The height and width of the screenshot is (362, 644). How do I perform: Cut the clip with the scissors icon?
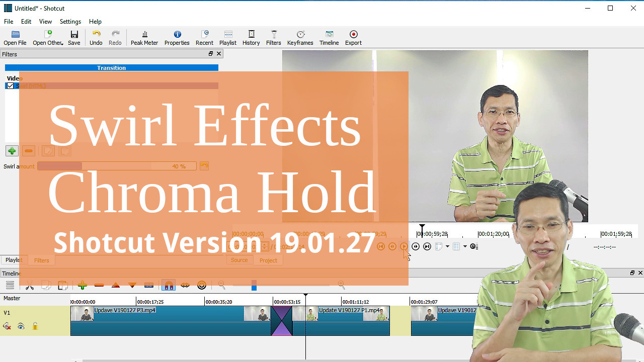(30, 286)
